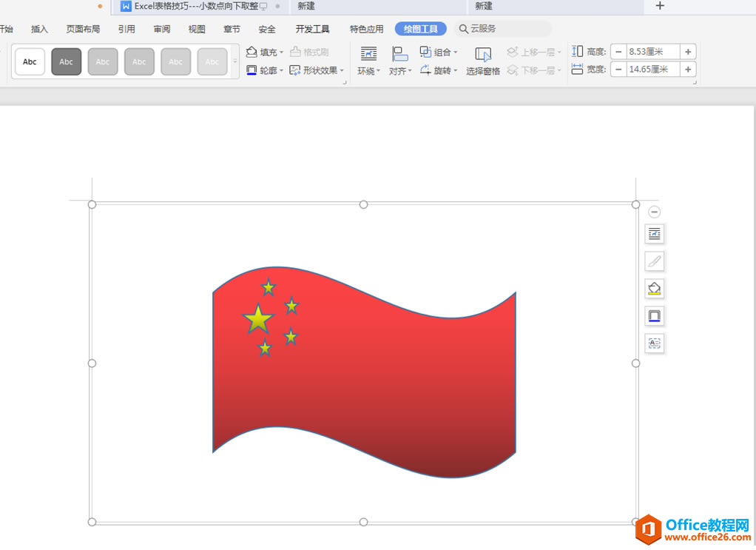The width and height of the screenshot is (756, 550).
Task: Open the 旋转 rotate dropdown
Action: pyautogui.click(x=439, y=70)
